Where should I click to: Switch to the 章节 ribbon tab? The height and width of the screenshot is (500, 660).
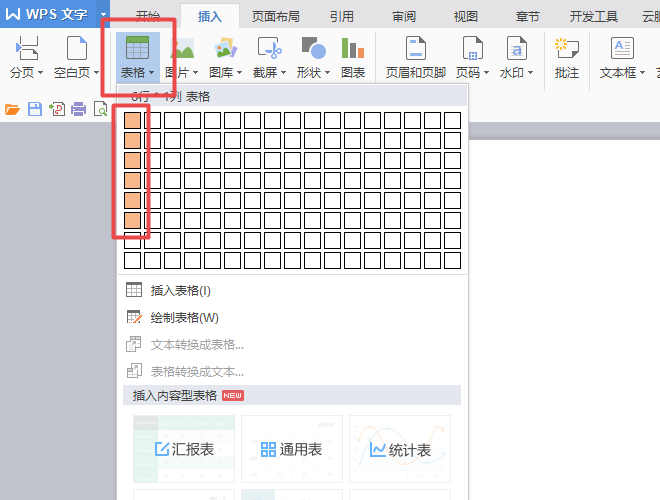pos(527,17)
